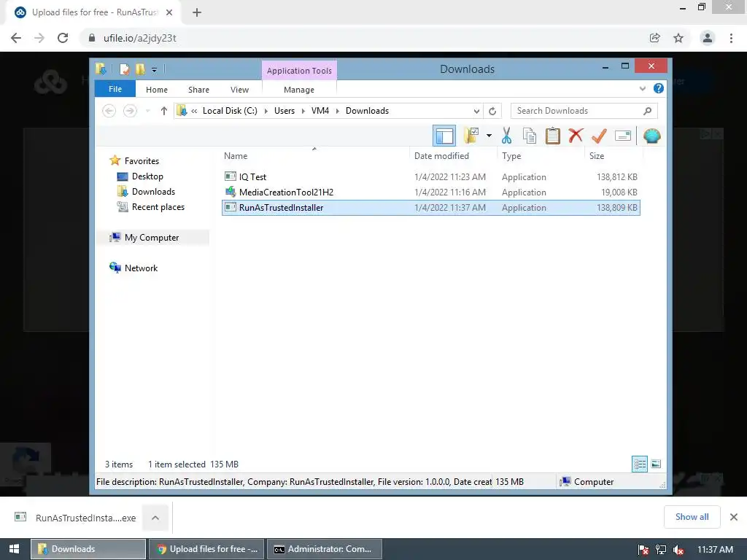Switch to the View ribbon tab
The width and height of the screenshot is (747, 560).
[239, 90]
